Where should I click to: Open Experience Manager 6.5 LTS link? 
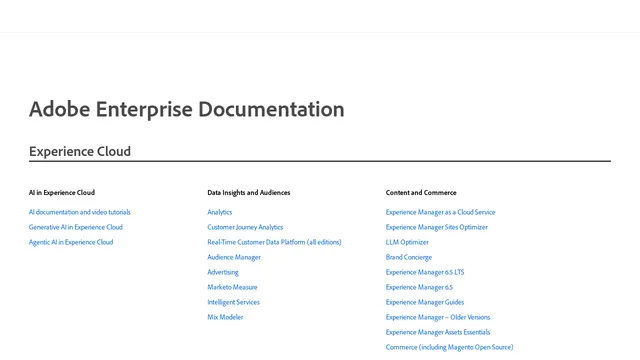click(425, 272)
